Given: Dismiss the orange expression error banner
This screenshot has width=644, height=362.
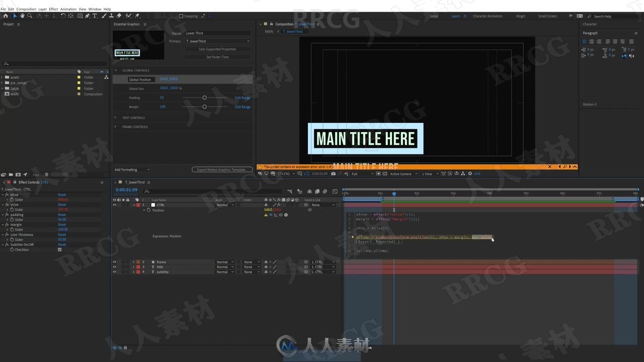Looking at the screenshot, I should (x=549, y=167).
